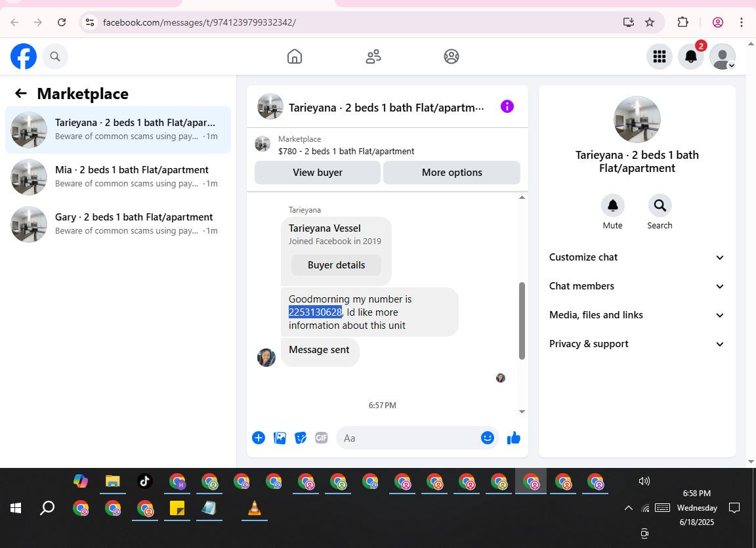Show hidden tray icons chevron
Image resolution: width=756 pixels, height=548 pixels.
628,508
